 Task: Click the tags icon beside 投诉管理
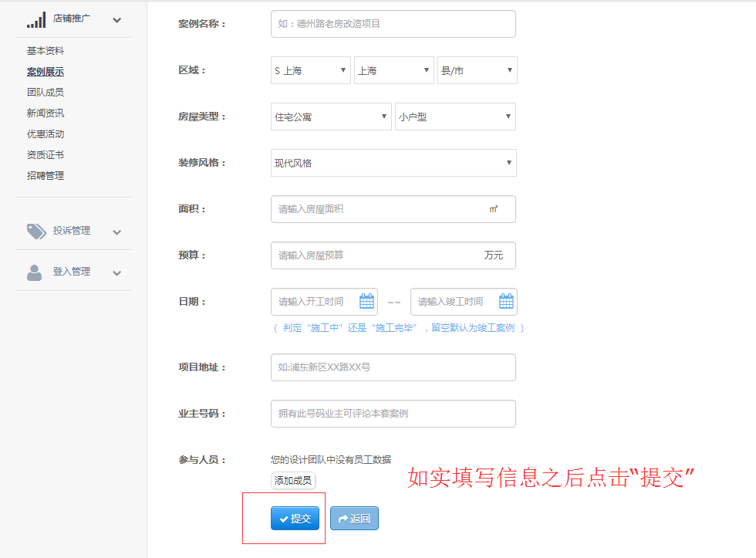pos(36,231)
